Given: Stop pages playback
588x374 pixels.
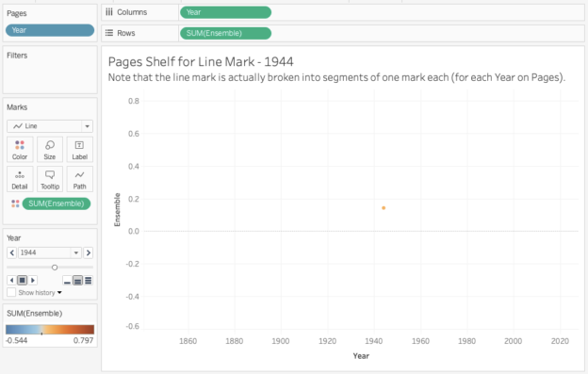Looking at the screenshot, I should click(22, 280).
